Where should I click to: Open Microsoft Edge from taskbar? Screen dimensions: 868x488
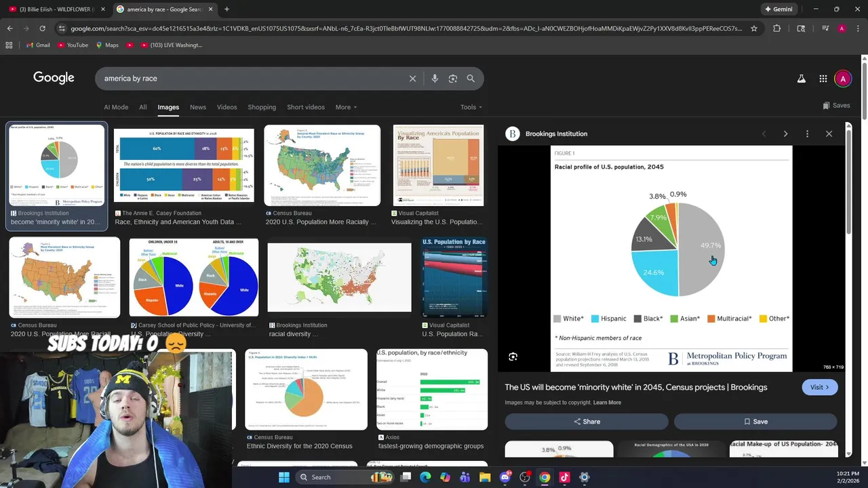pos(425,477)
